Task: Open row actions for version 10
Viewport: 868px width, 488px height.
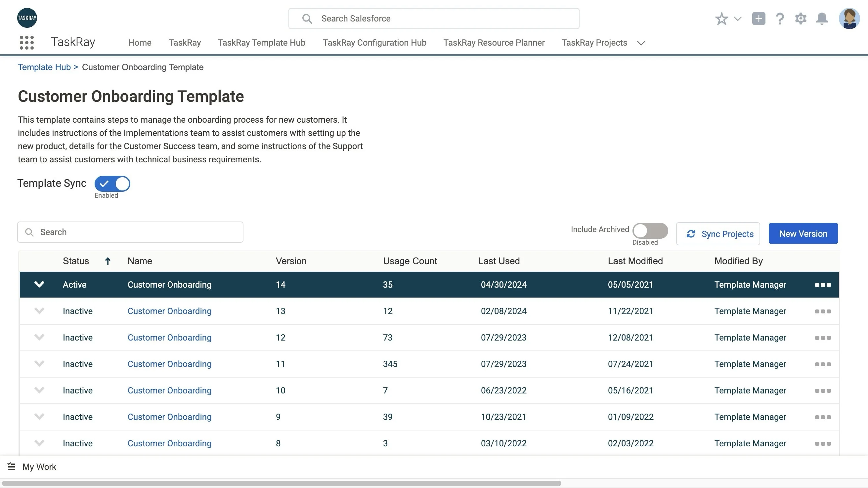Action: pyautogui.click(x=822, y=391)
